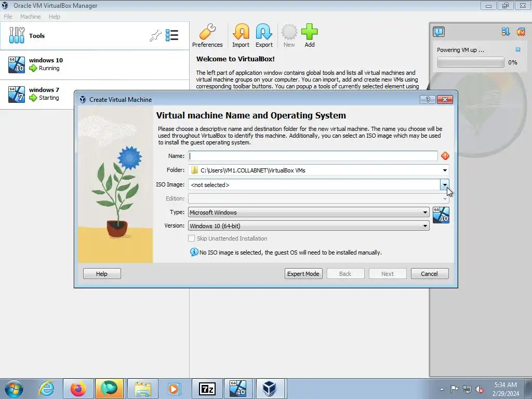Expand the ISO Image dropdown arrow
The image size is (532, 399).
coord(445,185)
